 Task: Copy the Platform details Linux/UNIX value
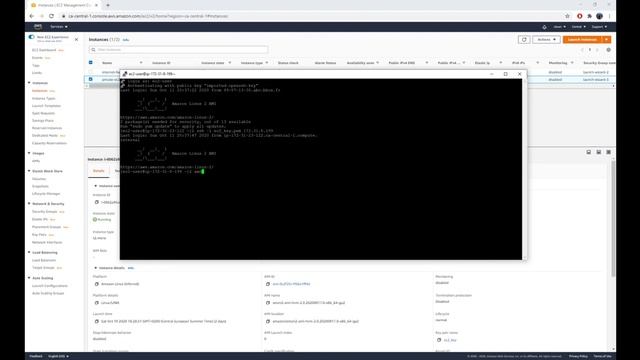pos(97,303)
